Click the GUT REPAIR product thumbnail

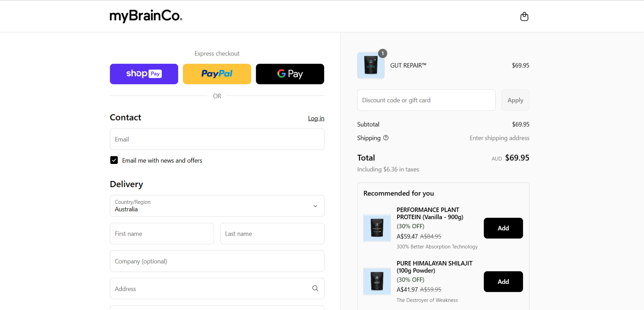click(370, 65)
